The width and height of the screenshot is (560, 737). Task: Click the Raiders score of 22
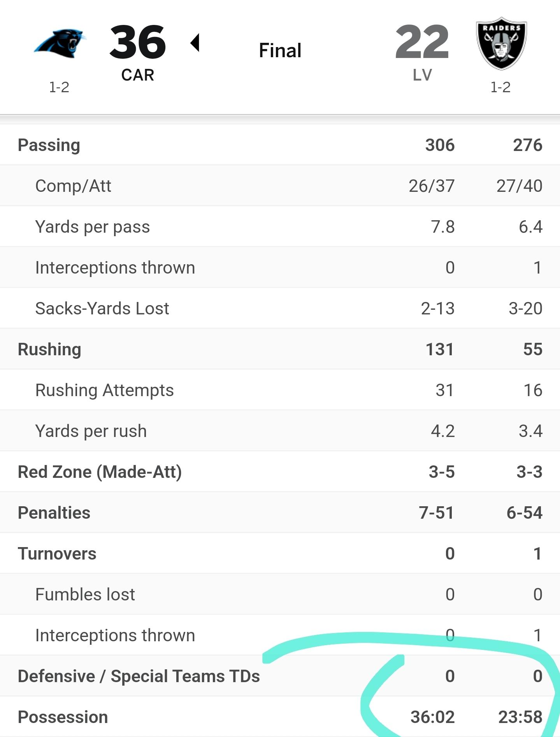tap(422, 42)
